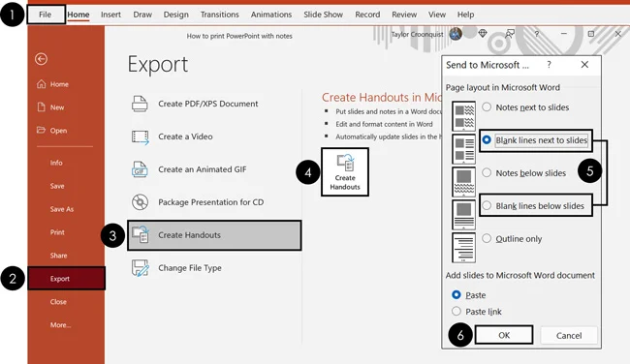Viewport: 630px width, 364px height.
Task: Open Share in the Backstage sidebar
Action: point(59,256)
